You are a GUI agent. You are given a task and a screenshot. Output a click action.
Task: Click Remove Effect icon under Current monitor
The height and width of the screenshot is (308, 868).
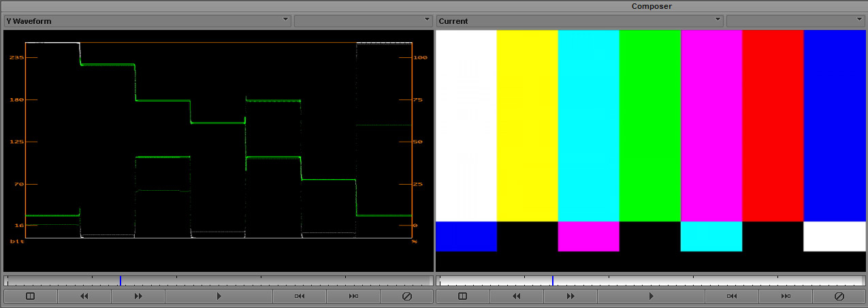click(x=839, y=296)
